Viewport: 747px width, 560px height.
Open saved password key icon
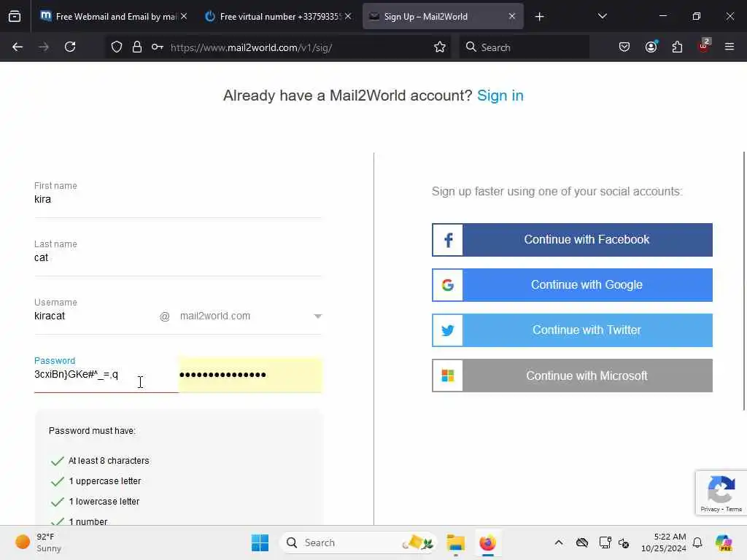coord(158,47)
